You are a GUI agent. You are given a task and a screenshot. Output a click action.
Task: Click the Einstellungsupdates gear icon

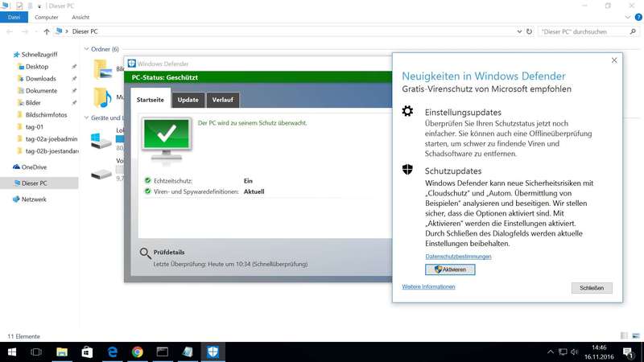click(x=407, y=111)
